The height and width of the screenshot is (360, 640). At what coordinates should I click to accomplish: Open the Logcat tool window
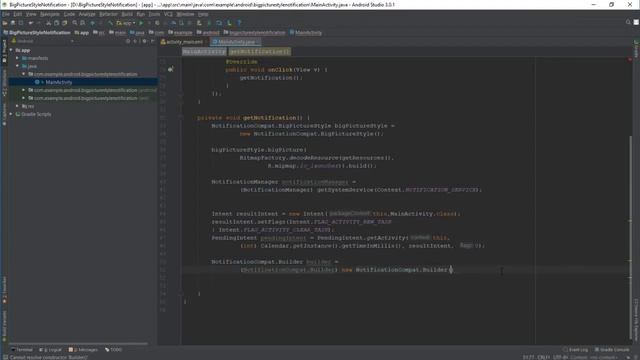point(50,350)
